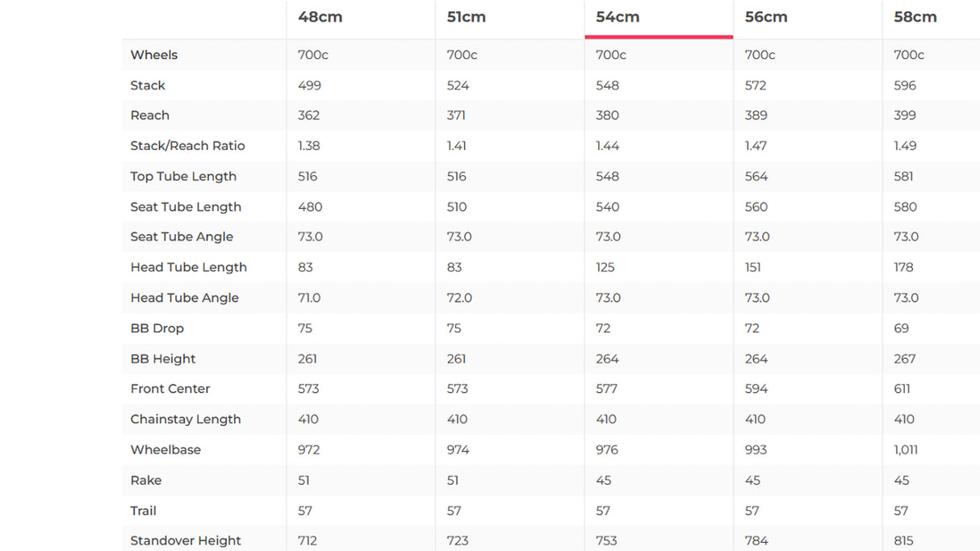Screen dimensions: 980x551
Task: Switch to the 56cm size column
Action: pos(765,17)
